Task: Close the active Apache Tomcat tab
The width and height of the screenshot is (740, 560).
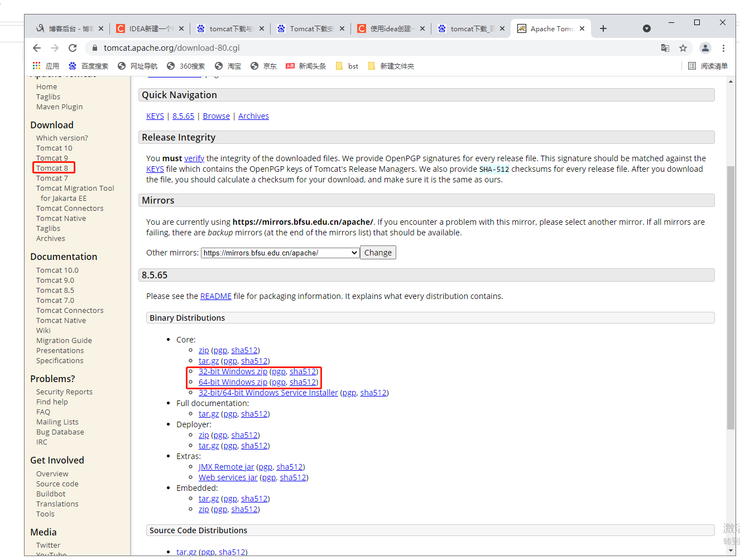Action: [x=582, y=28]
